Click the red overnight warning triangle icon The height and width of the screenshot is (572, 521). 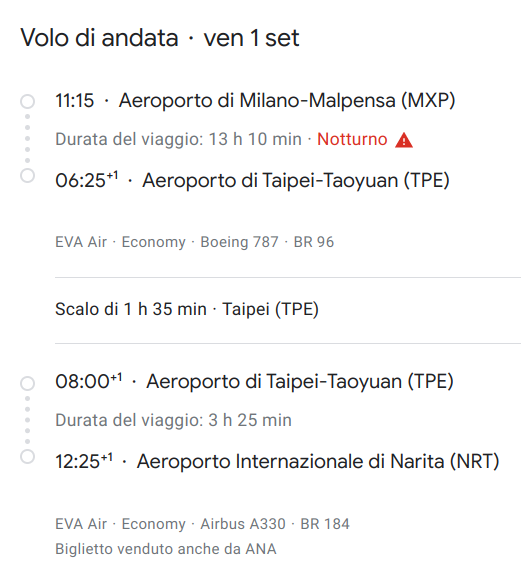(404, 140)
